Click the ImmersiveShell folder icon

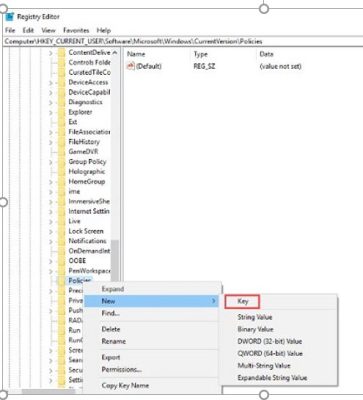62,201
